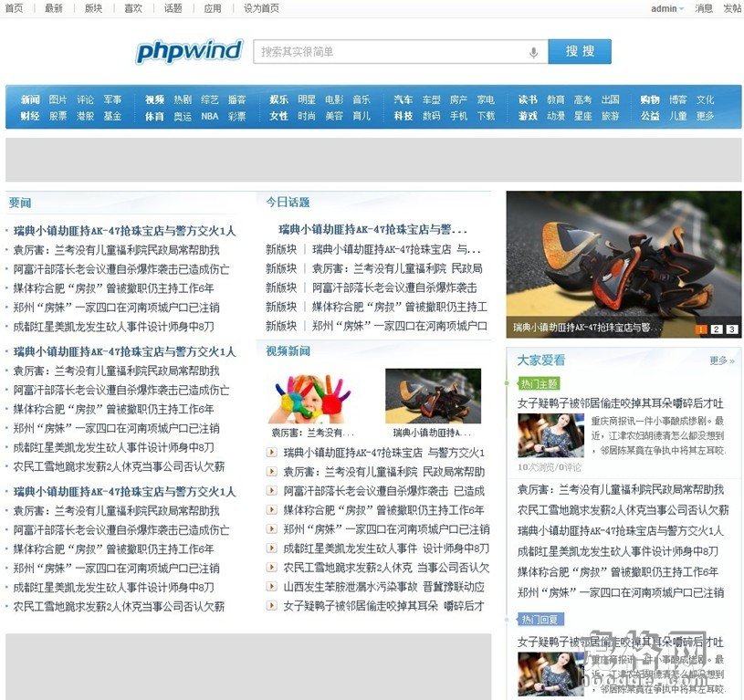Click the microphone icon in the search bar
744x700 pixels.
click(533, 52)
